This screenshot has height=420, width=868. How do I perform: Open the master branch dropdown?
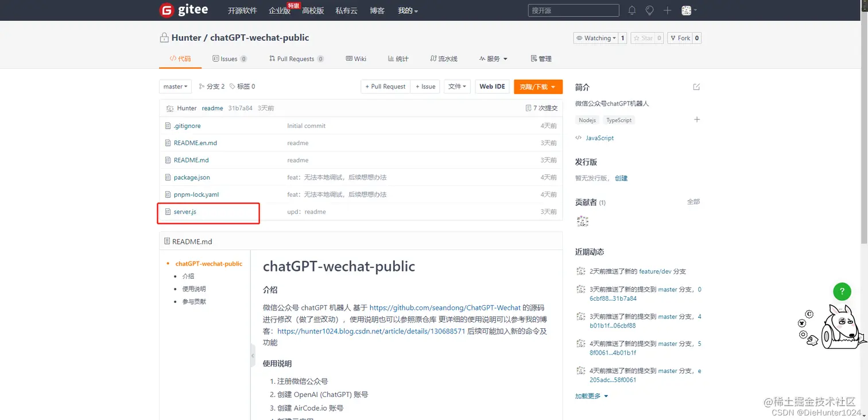pyautogui.click(x=175, y=87)
